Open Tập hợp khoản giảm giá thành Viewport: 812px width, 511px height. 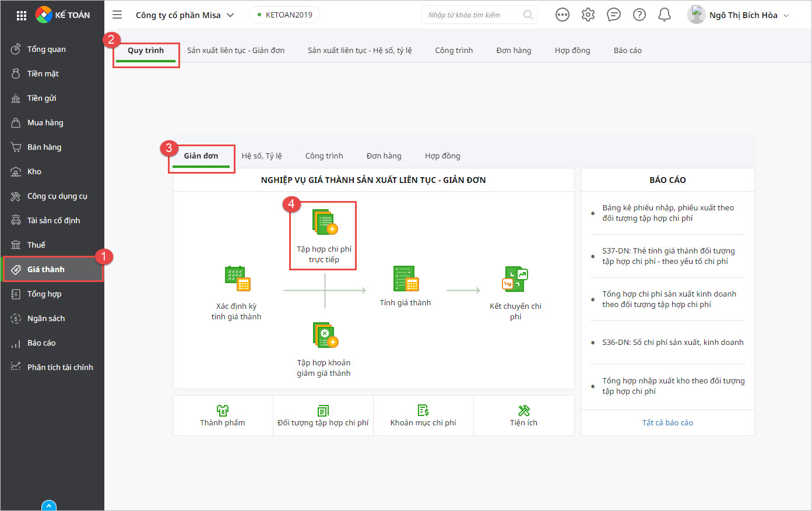pos(324,350)
